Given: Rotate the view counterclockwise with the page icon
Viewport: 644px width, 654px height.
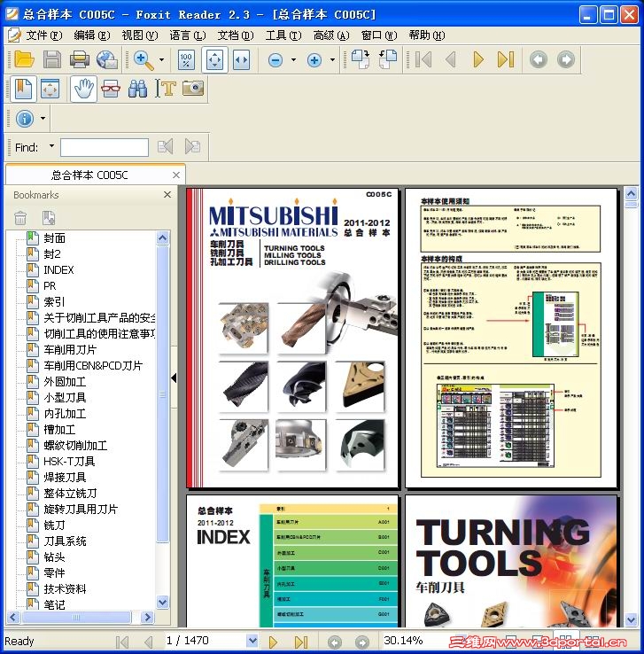Looking at the screenshot, I should coord(388,58).
